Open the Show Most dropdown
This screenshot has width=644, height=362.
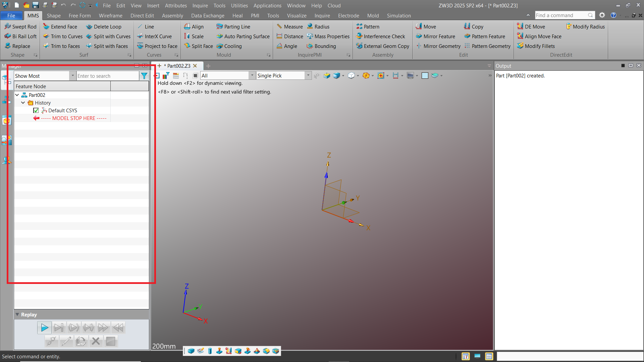[x=72, y=76]
